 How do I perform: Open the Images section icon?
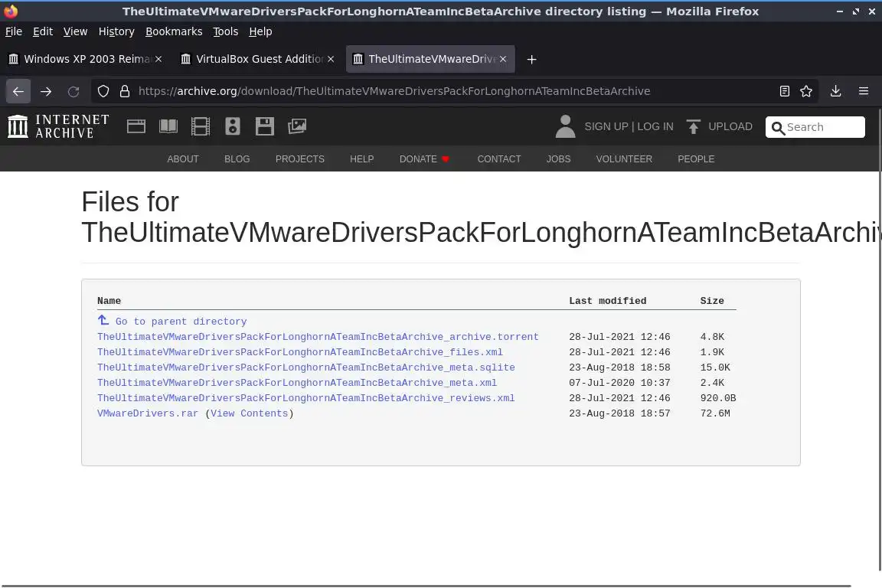click(297, 126)
